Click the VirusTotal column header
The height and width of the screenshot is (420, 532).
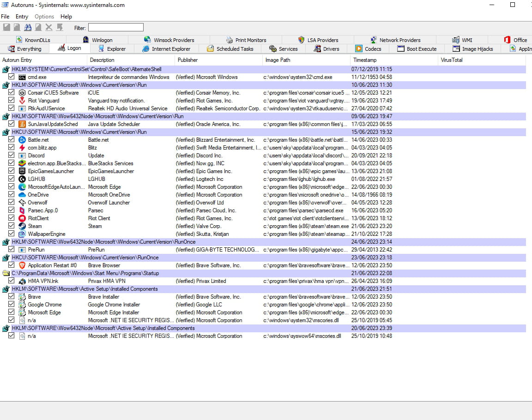point(482,60)
